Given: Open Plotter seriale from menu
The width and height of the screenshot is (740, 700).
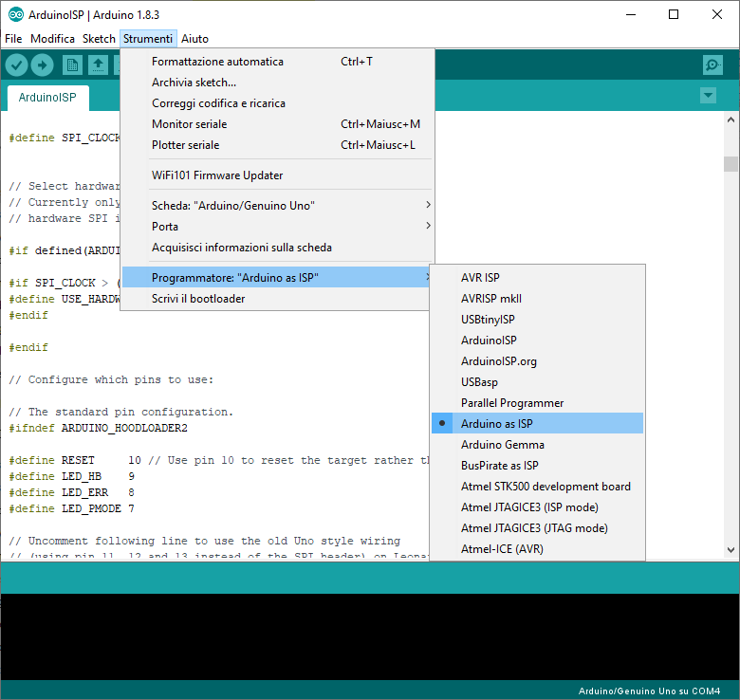Looking at the screenshot, I should (277, 145).
